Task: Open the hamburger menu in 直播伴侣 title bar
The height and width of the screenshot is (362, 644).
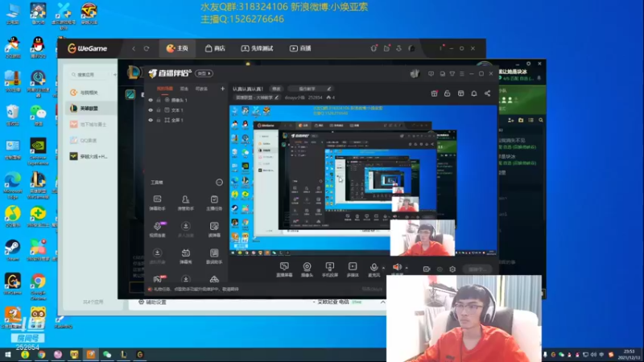Action: point(461,74)
